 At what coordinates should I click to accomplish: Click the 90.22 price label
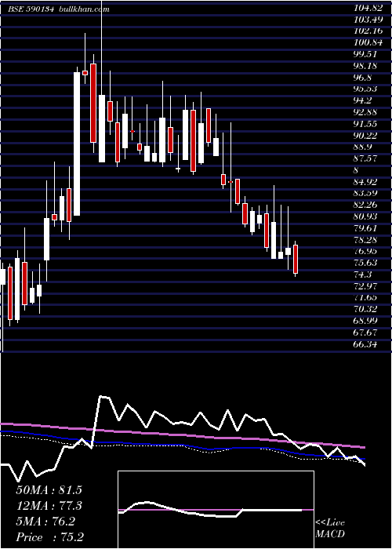(x=365, y=135)
